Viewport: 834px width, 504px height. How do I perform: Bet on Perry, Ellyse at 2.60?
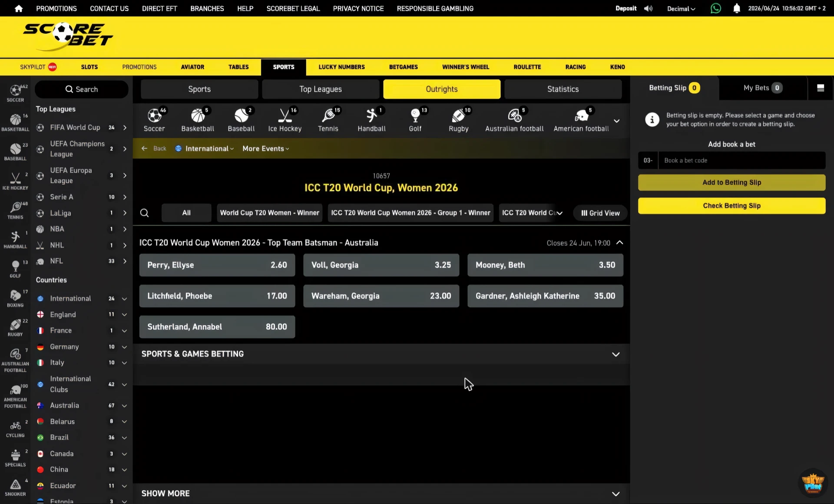click(217, 265)
